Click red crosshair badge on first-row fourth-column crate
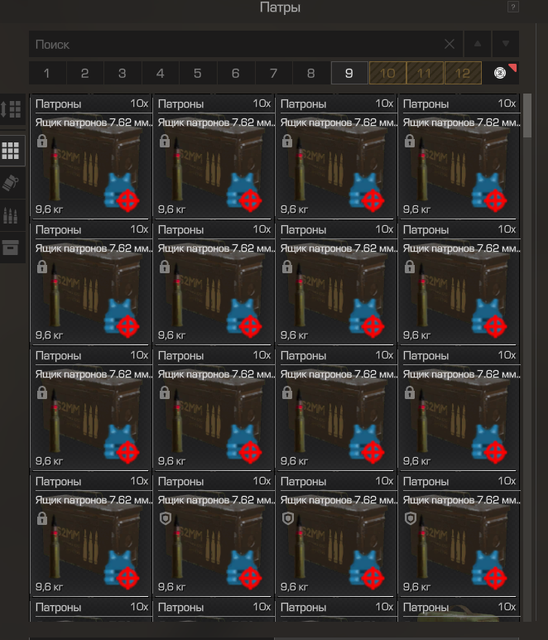Image resolution: width=548 pixels, height=640 pixels. [x=495, y=200]
